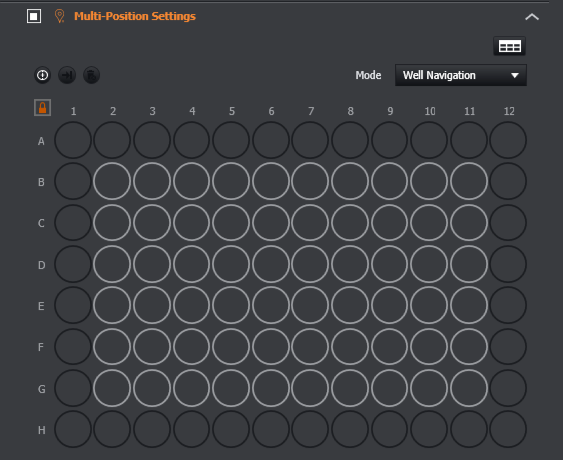
Task: Select well H12 on the plate
Action: [x=508, y=429]
